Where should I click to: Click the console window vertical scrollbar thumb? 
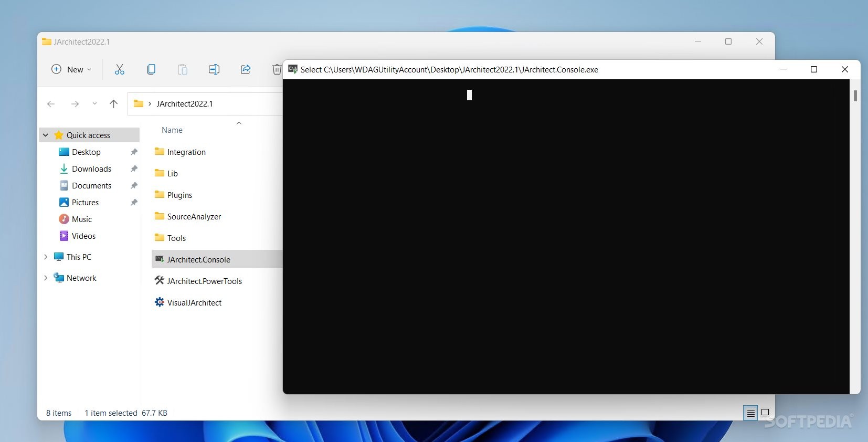click(855, 96)
